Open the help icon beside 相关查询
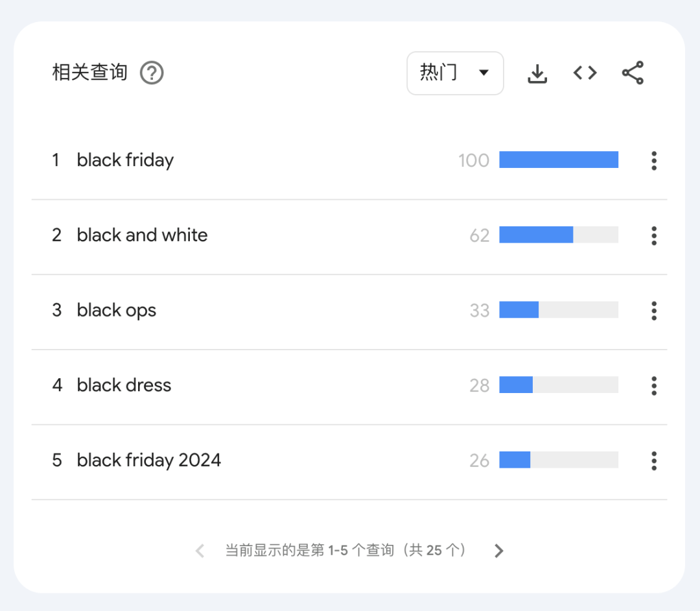 pyautogui.click(x=152, y=73)
